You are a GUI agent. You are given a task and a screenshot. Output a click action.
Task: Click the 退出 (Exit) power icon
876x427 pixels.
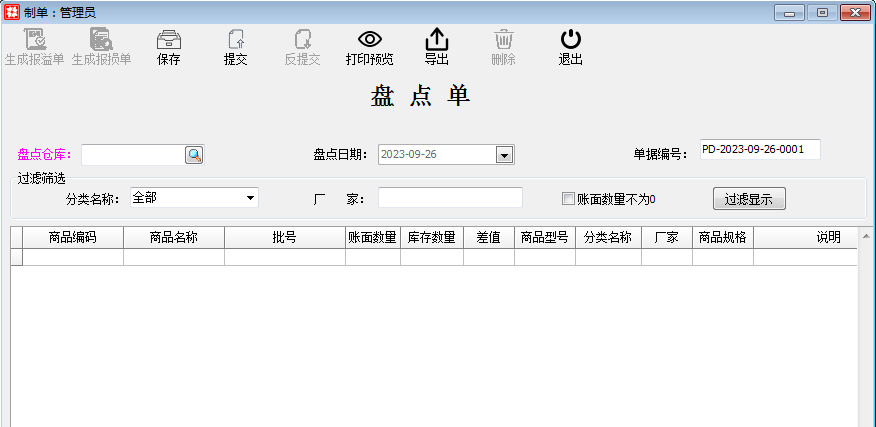pyautogui.click(x=570, y=41)
